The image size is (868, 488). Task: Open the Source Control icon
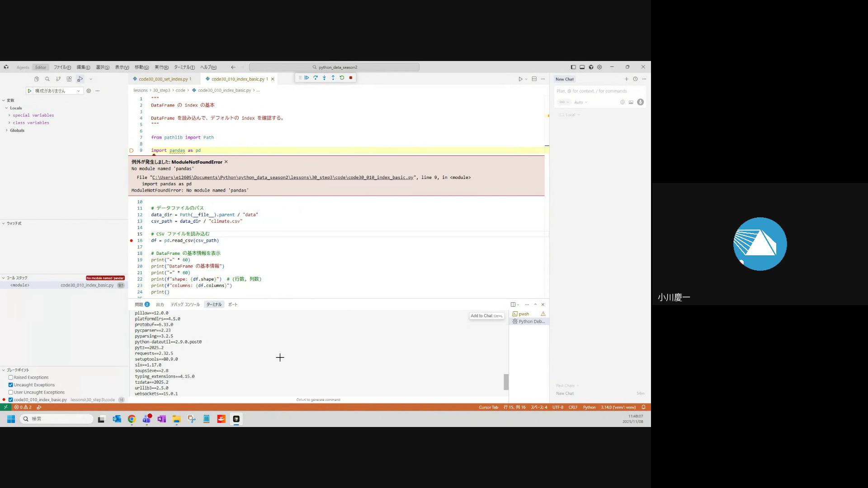coord(58,79)
